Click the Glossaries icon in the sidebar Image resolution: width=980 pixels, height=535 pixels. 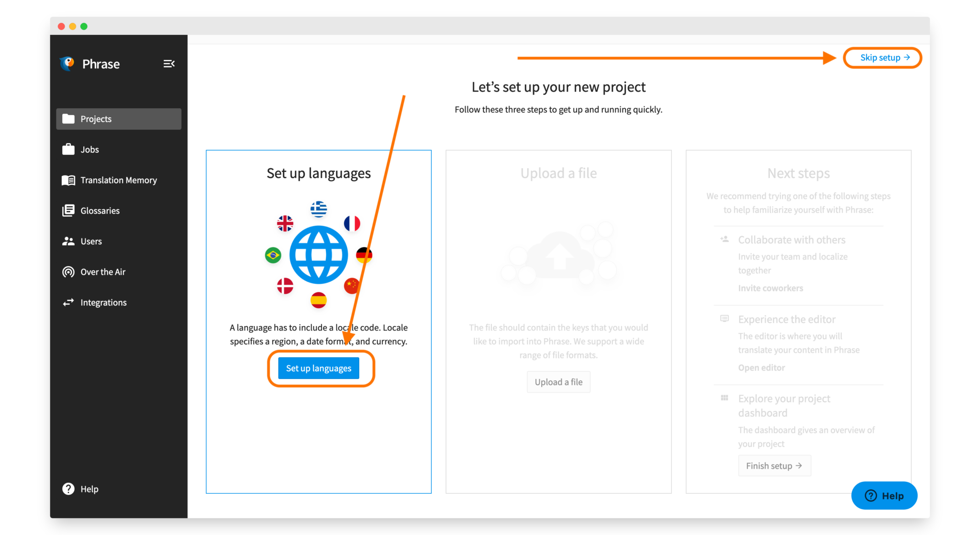68,210
